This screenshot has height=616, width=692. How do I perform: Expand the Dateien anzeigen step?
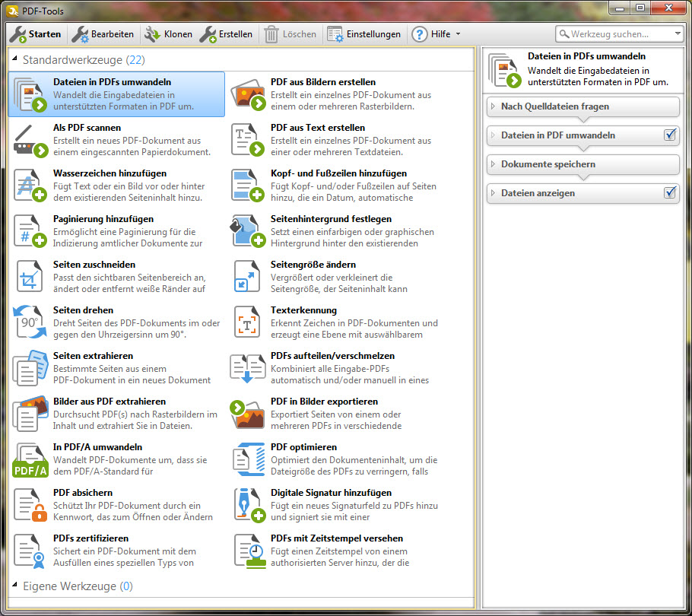click(x=494, y=193)
